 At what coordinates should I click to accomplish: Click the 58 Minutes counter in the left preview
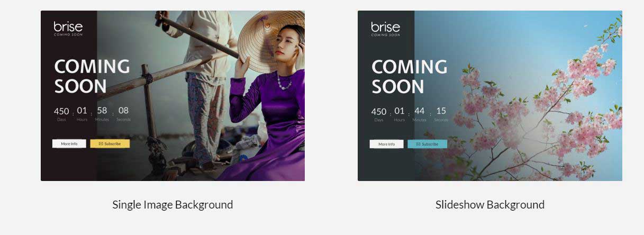coord(102,114)
